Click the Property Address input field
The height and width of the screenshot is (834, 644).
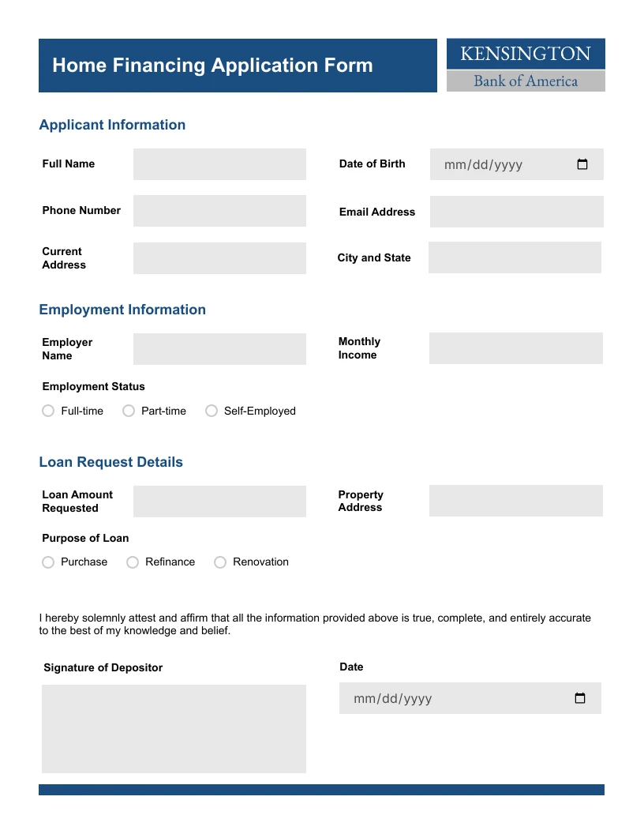pos(515,500)
